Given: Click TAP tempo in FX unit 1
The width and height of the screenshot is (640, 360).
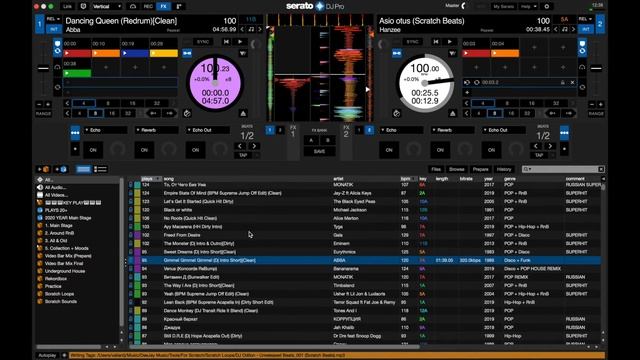Looking at the screenshot, I should click(x=243, y=156).
